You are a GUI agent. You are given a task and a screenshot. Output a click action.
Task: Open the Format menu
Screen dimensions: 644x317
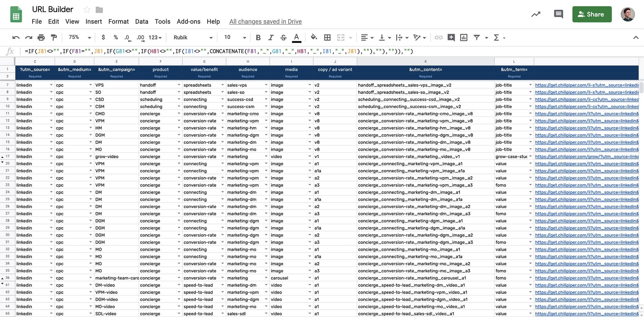[x=118, y=22]
